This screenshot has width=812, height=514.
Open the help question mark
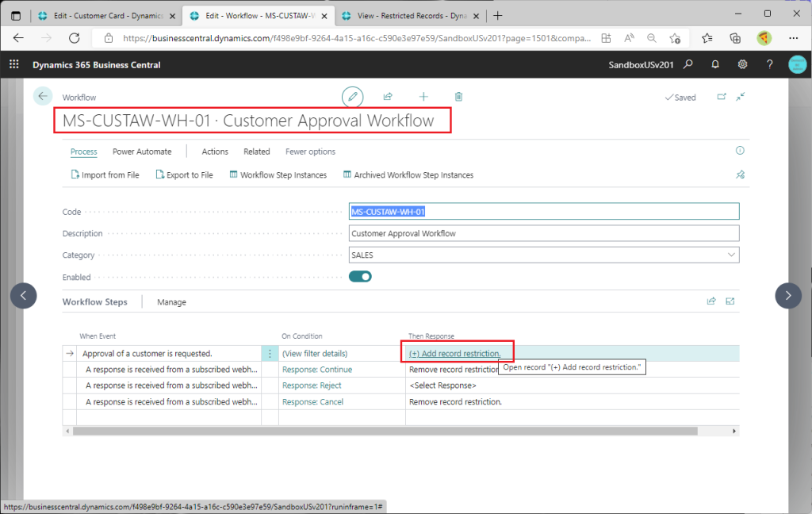point(769,64)
